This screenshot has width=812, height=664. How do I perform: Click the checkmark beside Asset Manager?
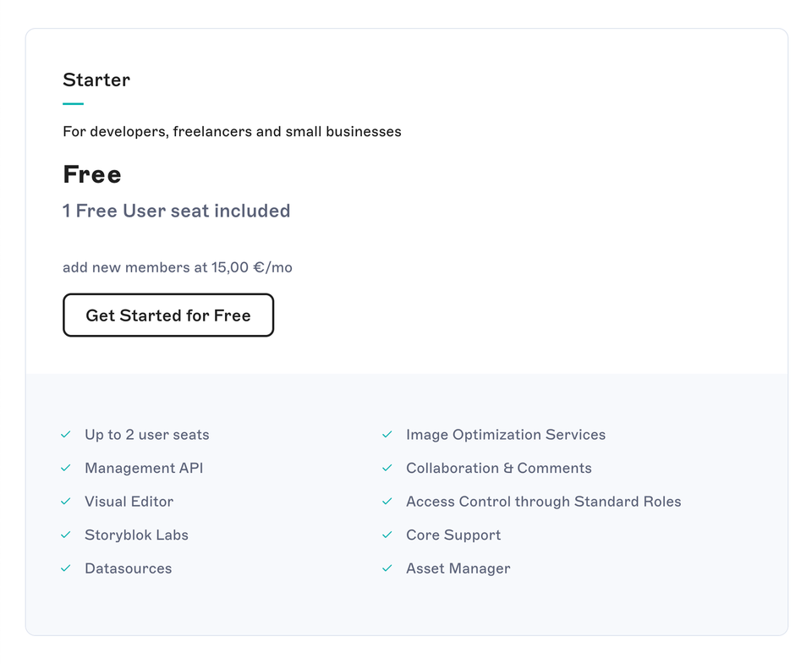(x=387, y=568)
